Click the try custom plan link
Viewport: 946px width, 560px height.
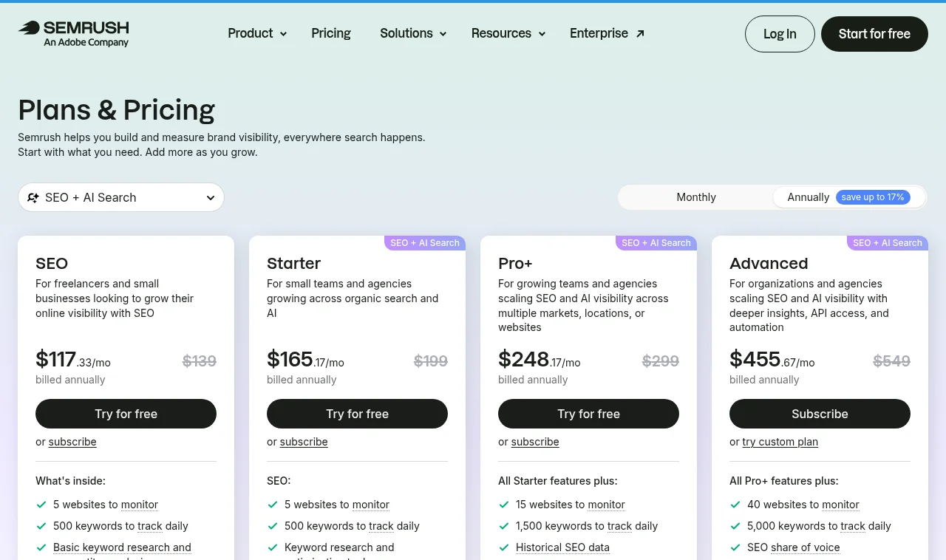point(780,442)
